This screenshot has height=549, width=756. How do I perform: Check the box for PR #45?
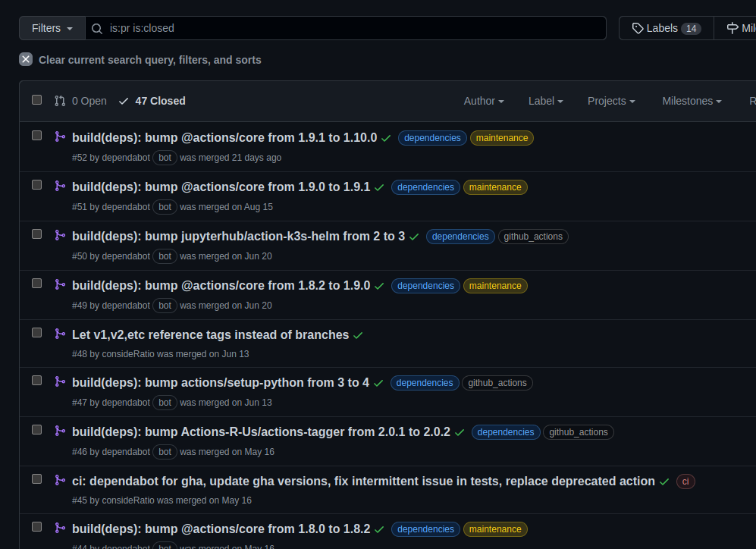click(x=36, y=479)
